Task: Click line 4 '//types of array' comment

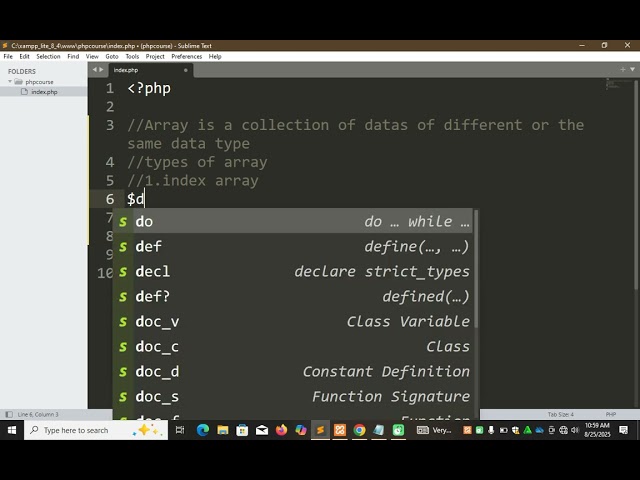Action: [x=197, y=162]
